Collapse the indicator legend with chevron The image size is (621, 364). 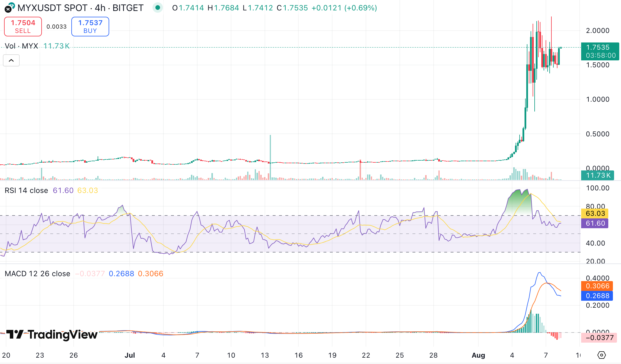coord(11,60)
